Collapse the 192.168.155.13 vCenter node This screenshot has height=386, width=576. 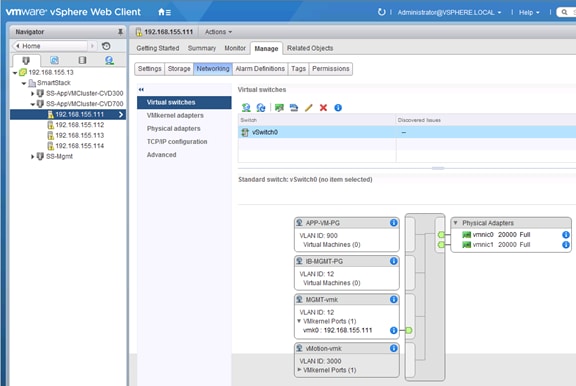[15, 73]
